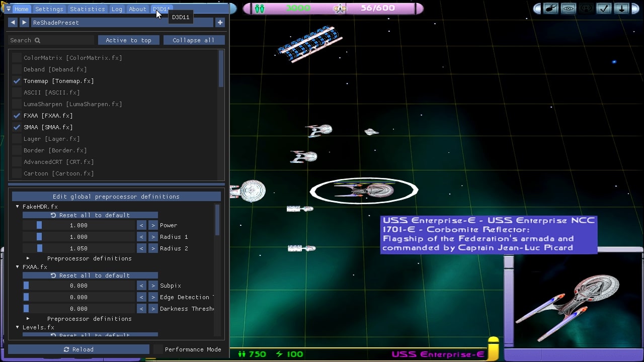
Task: Click the ship silhouette icon in top-right toolbar
Action: click(x=550, y=9)
